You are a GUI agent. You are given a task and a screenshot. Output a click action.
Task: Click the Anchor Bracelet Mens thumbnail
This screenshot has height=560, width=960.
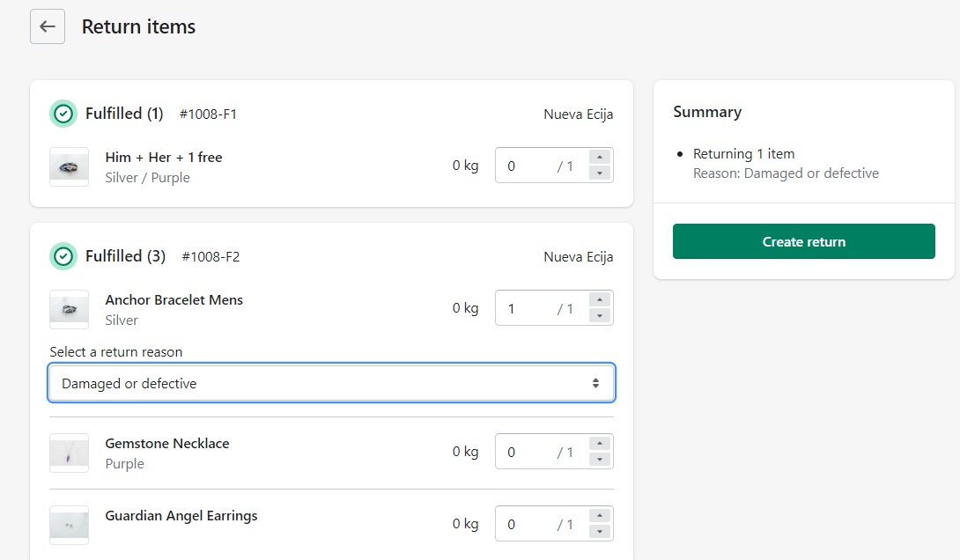click(x=69, y=309)
